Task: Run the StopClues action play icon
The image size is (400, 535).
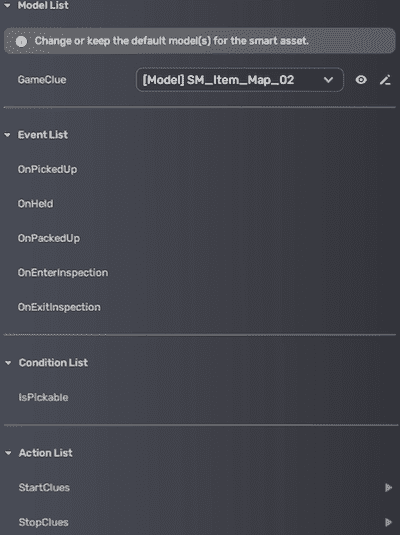Action: coord(388,522)
